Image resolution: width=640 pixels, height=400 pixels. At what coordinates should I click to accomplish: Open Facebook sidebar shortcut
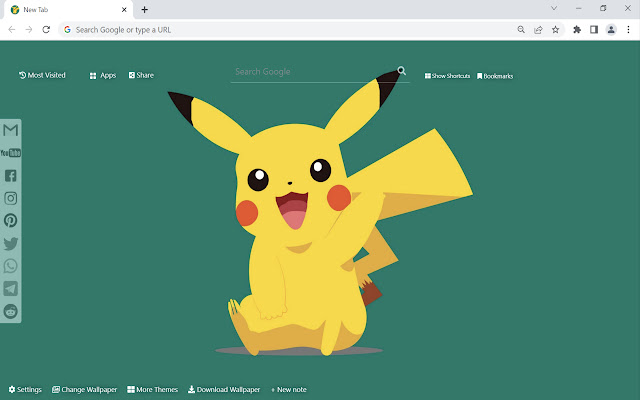coord(11,176)
